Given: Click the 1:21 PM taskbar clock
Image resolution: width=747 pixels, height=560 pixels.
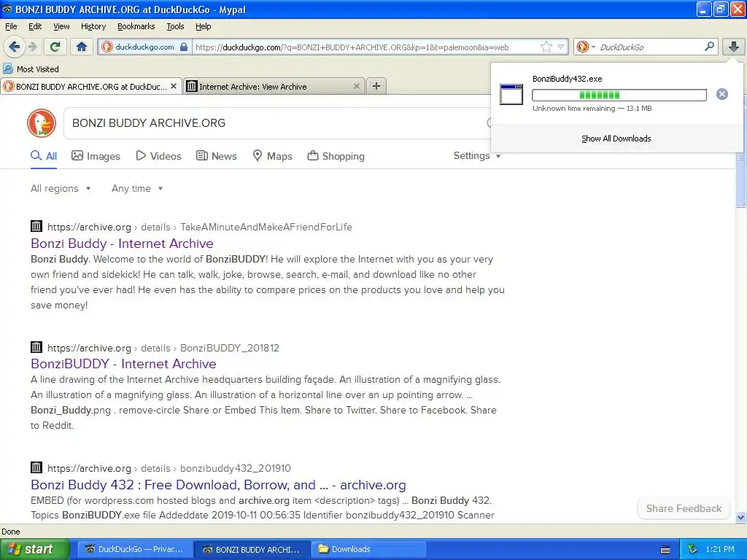Looking at the screenshot, I should pyautogui.click(x=720, y=549).
